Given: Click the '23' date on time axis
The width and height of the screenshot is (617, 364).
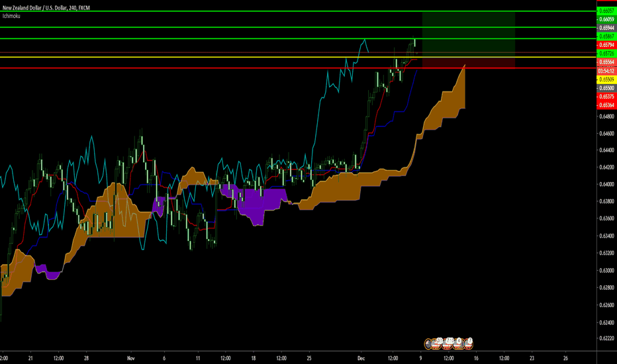Looking at the screenshot, I should 532,358.
